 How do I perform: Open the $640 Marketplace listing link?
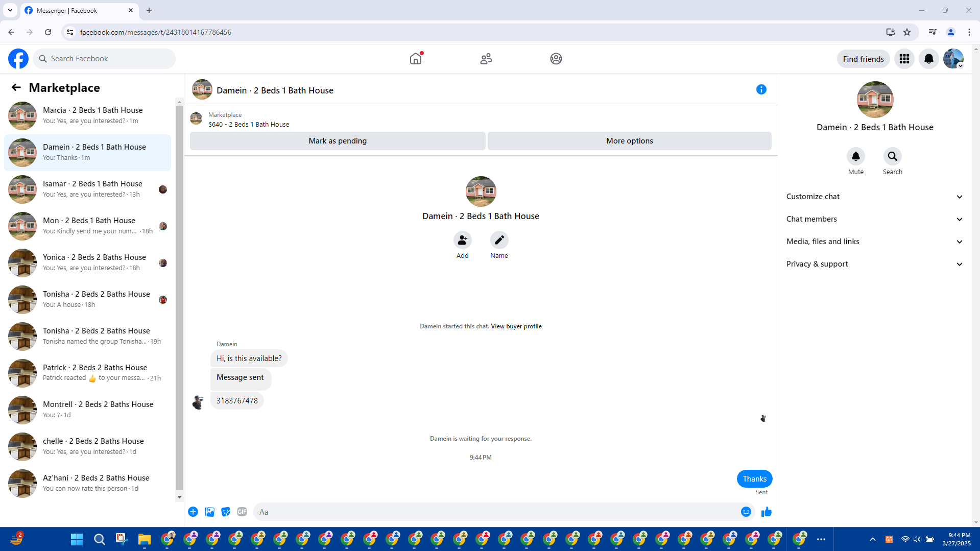point(249,125)
